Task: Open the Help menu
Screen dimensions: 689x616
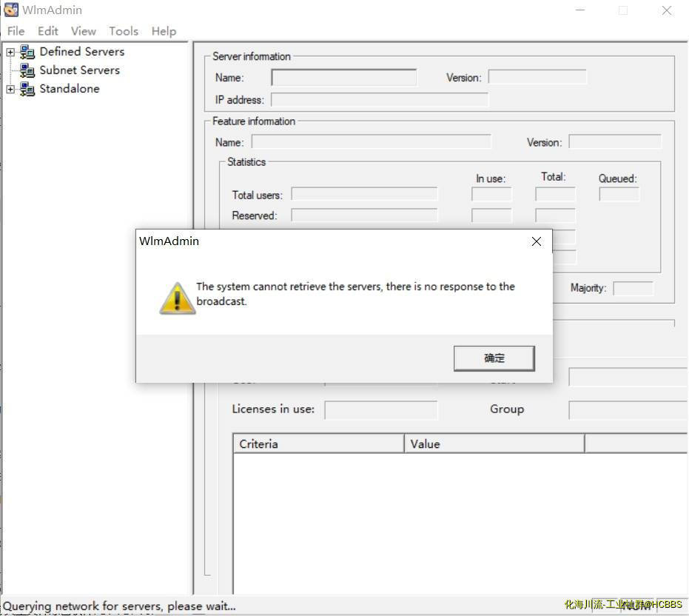Action: [x=164, y=31]
